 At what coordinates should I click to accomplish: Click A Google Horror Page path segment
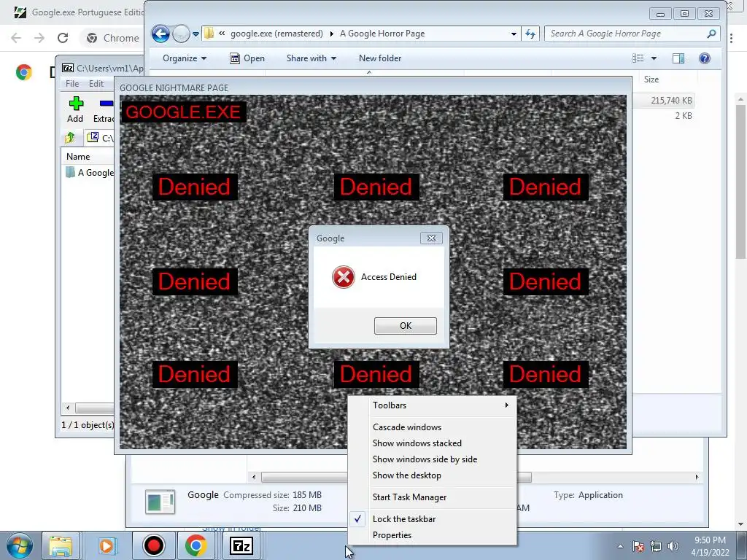(x=382, y=34)
